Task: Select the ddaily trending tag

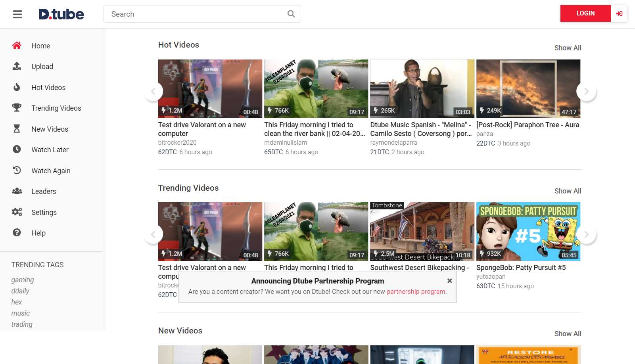Action: [20, 291]
